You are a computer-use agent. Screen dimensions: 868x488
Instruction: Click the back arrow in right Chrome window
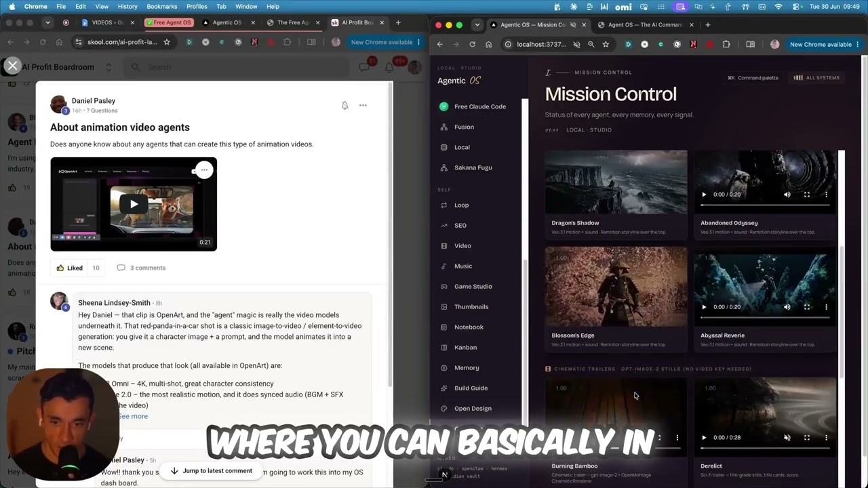pyautogui.click(x=439, y=44)
